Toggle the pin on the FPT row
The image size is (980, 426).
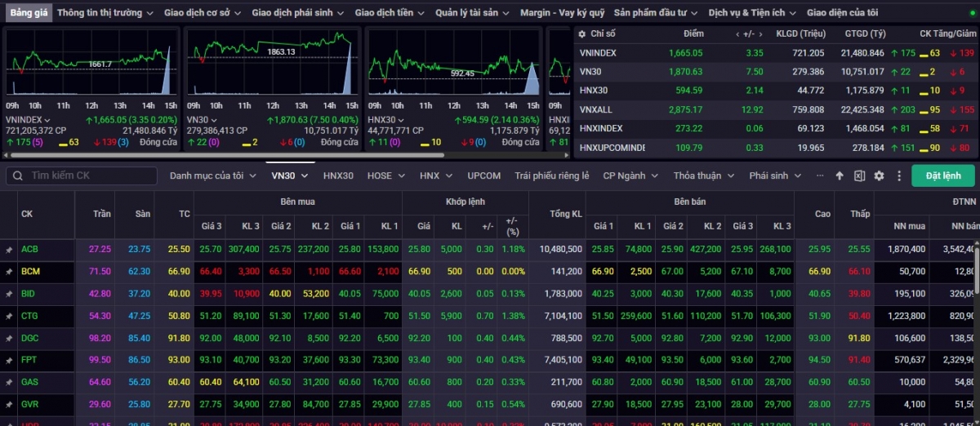coord(9,360)
